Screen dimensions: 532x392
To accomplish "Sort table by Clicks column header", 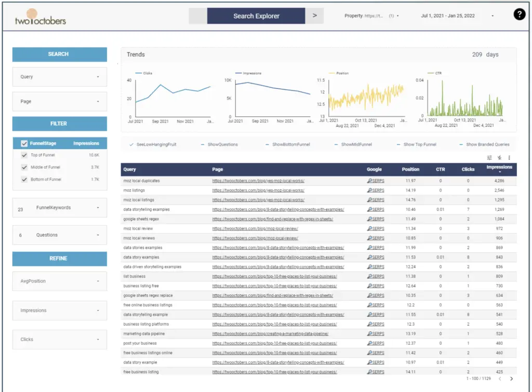I will coord(468,169).
